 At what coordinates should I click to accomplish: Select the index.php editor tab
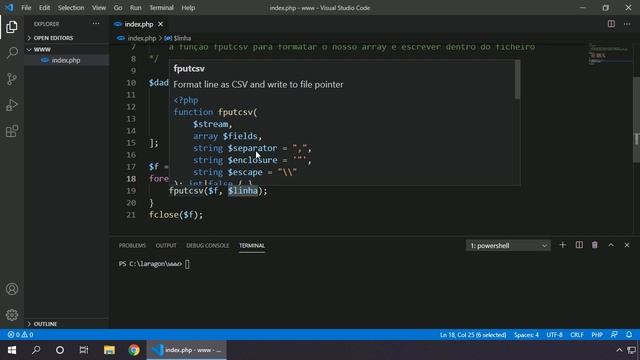(139, 24)
